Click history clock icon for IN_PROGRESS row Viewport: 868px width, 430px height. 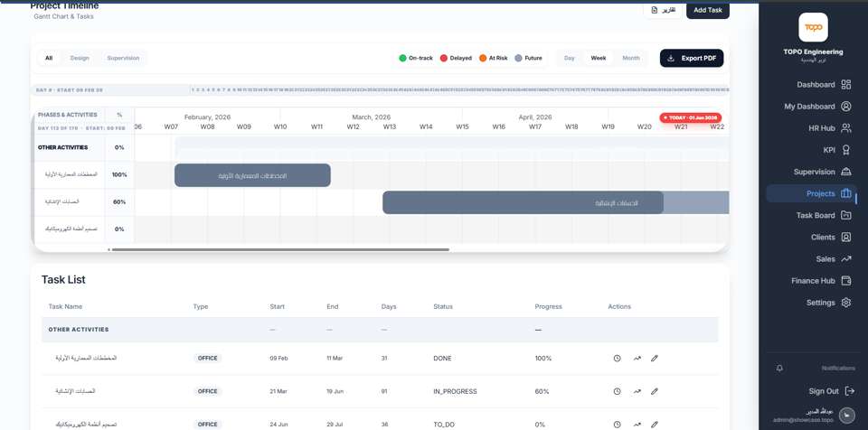click(x=618, y=391)
